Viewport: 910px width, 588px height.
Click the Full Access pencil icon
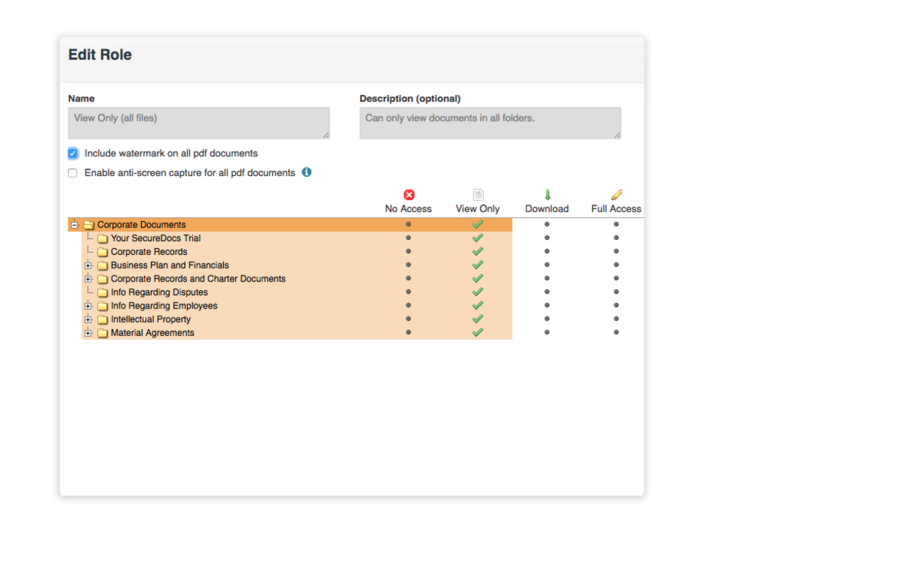617,195
